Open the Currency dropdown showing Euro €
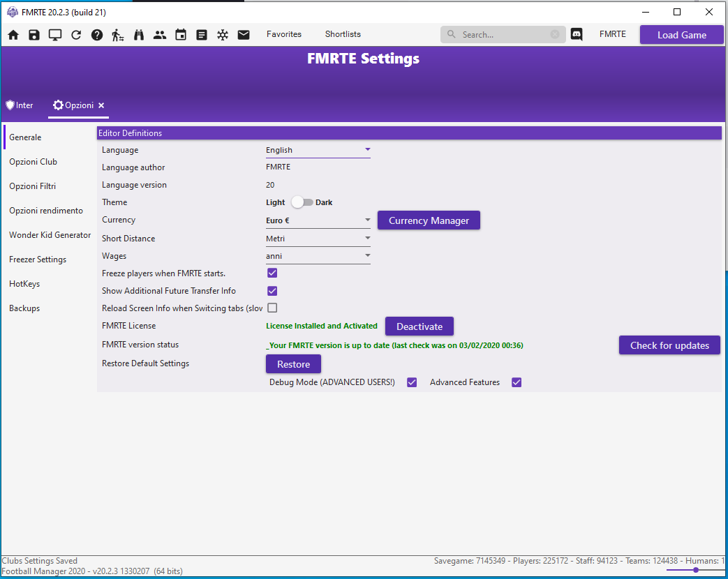Image resolution: width=728 pixels, height=579 pixels. point(318,220)
